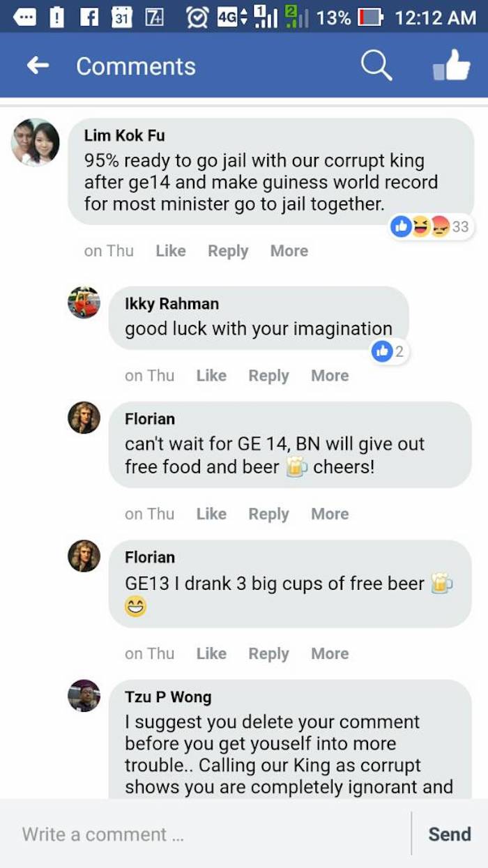Open the search magnifier icon
Screen dimensions: 488x868
[376, 66]
